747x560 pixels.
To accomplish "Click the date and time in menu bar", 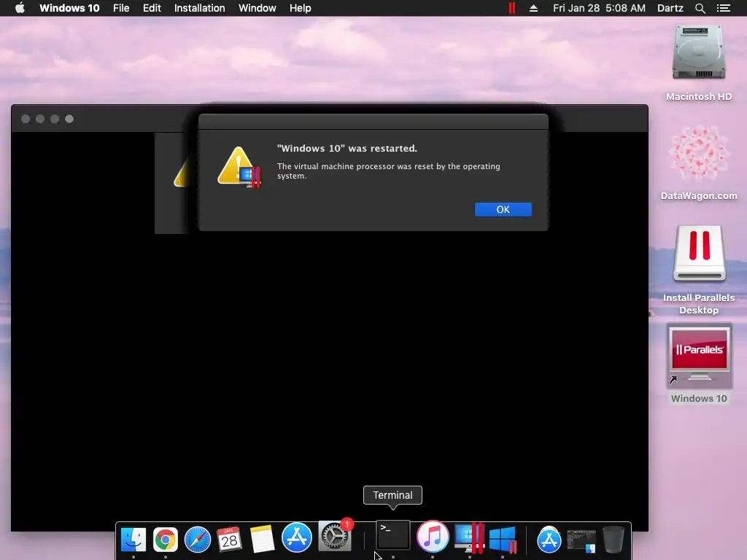I will point(599,8).
